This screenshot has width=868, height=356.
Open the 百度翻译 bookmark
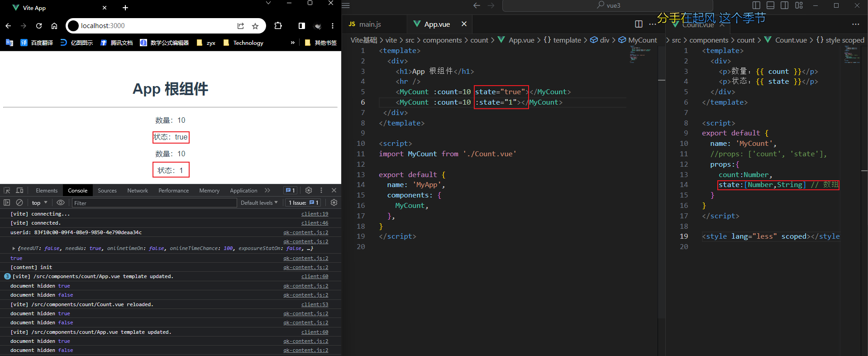[x=37, y=43]
